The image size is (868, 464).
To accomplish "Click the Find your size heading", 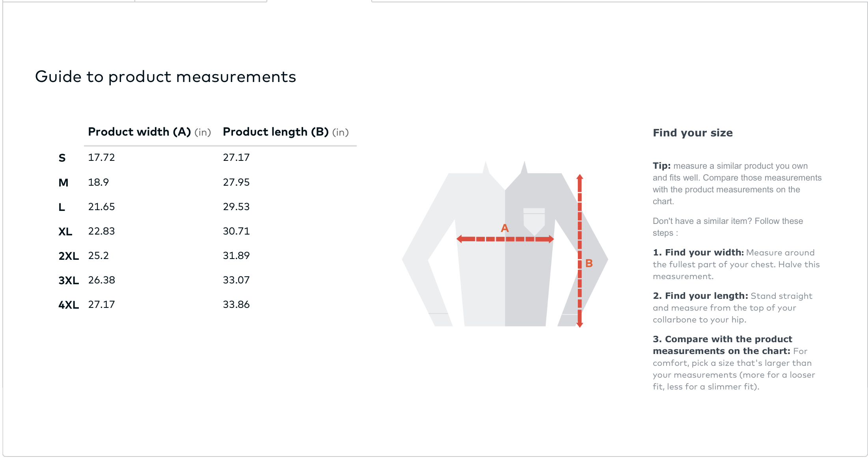I will [693, 133].
